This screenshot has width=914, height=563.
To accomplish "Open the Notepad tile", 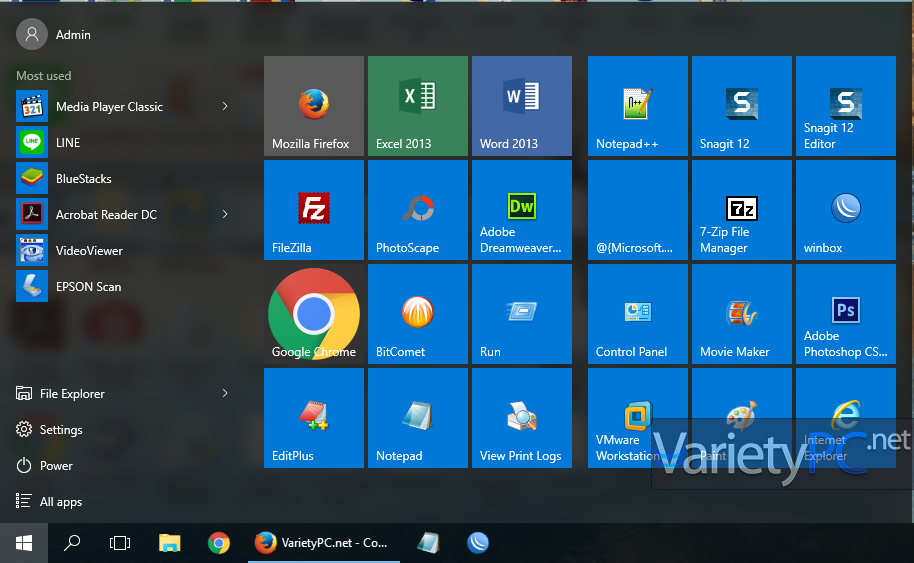I will [x=417, y=418].
